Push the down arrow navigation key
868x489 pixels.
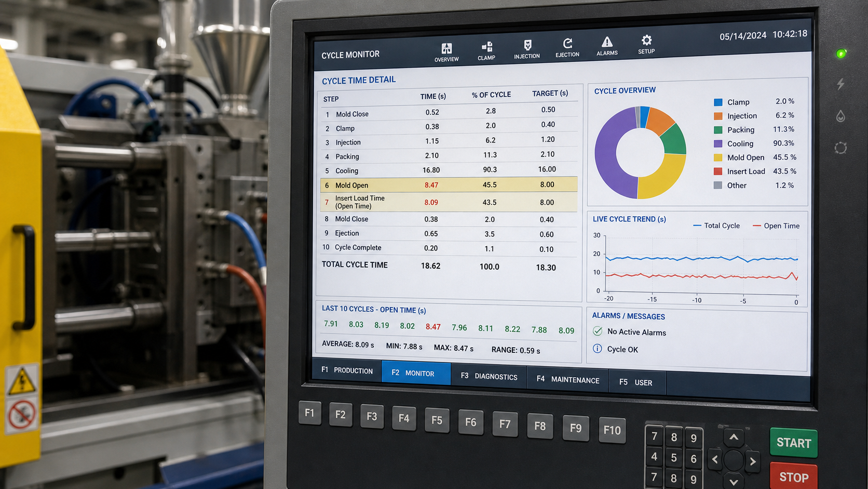[734, 481]
